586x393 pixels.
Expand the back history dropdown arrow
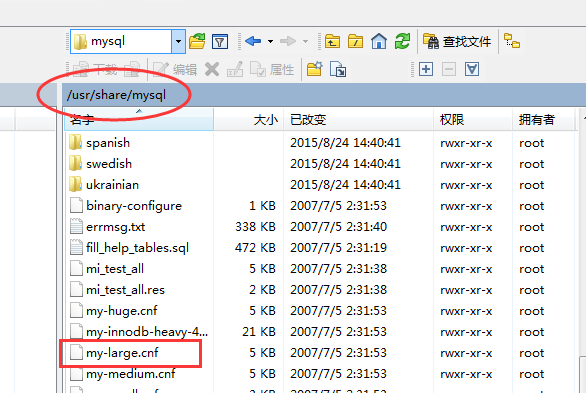(x=270, y=41)
